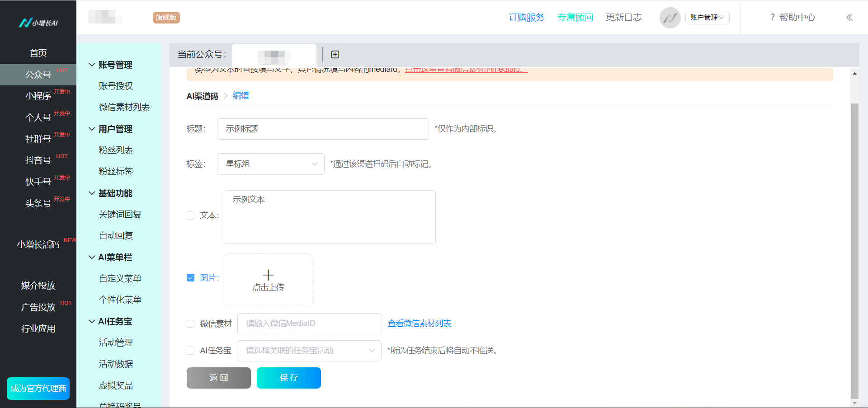Open the 专属顾问 link
868x408 pixels.
coord(576,18)
